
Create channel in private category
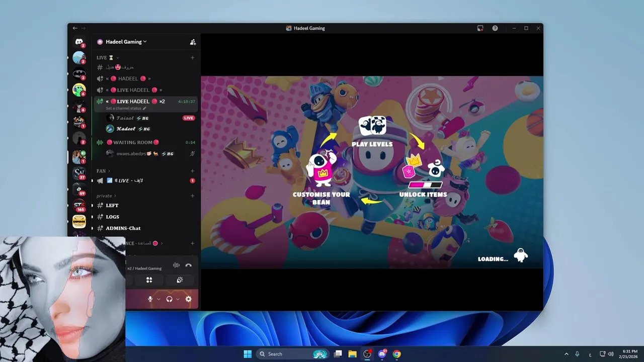[192, 196]
